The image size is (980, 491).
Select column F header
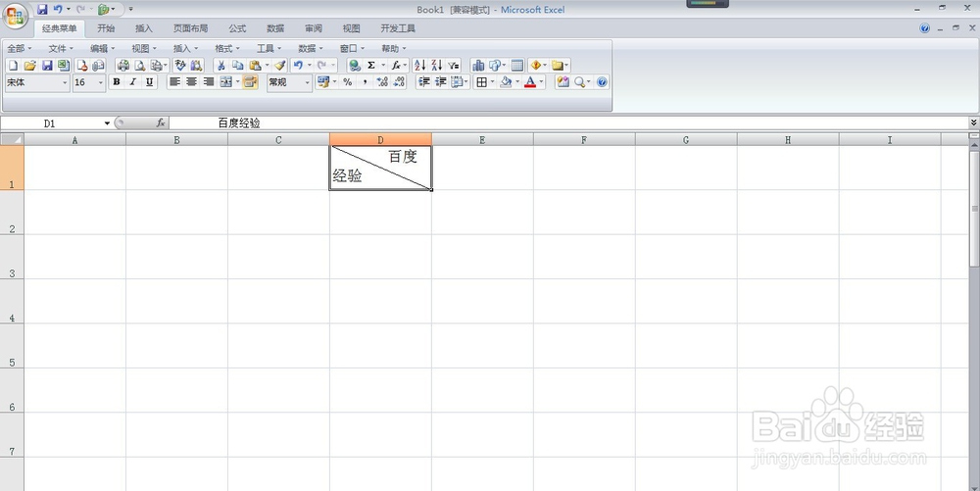point(584,140)
